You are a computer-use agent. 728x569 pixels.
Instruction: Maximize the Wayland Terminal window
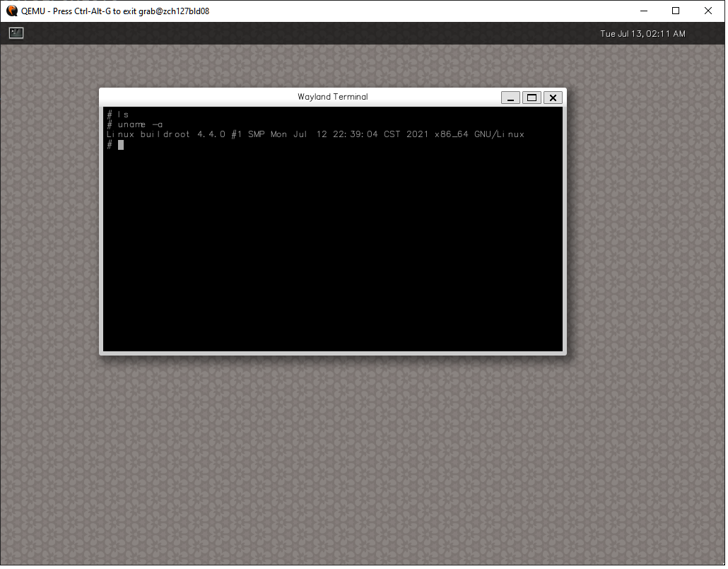pos(532,97)
